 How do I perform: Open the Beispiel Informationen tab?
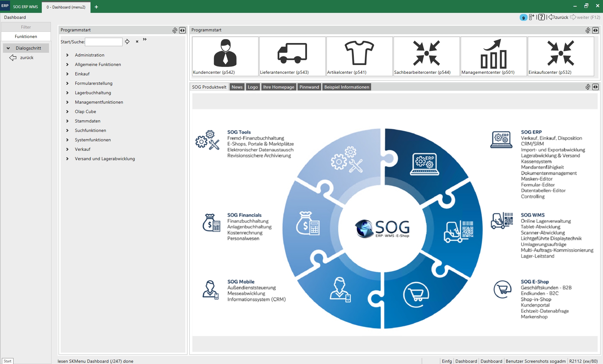347,87
